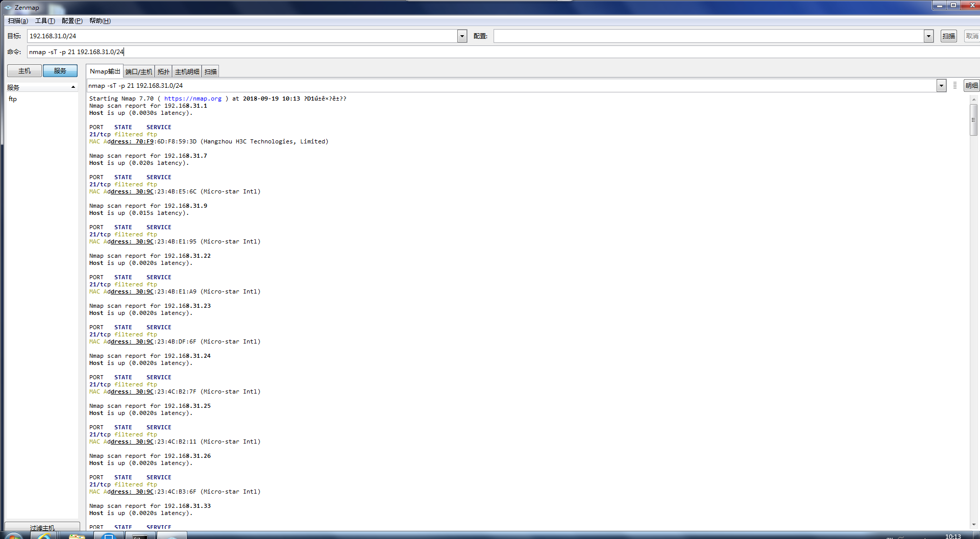The width and height of the screenshot is (980, 539).
Task: Click the 配置 profile combo box field
Action: coord(709,36)
